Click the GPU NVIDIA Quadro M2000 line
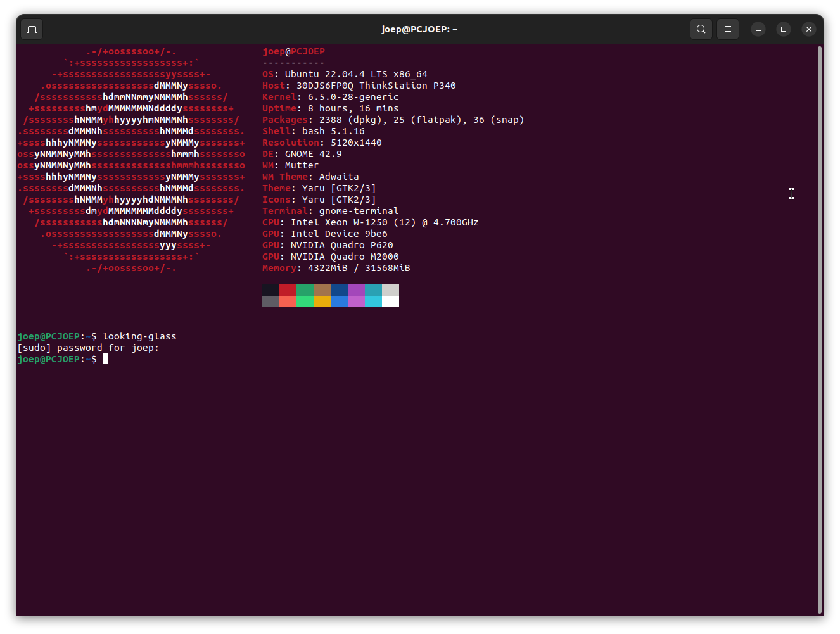This screenshot has width=840, height=634. 331,257
